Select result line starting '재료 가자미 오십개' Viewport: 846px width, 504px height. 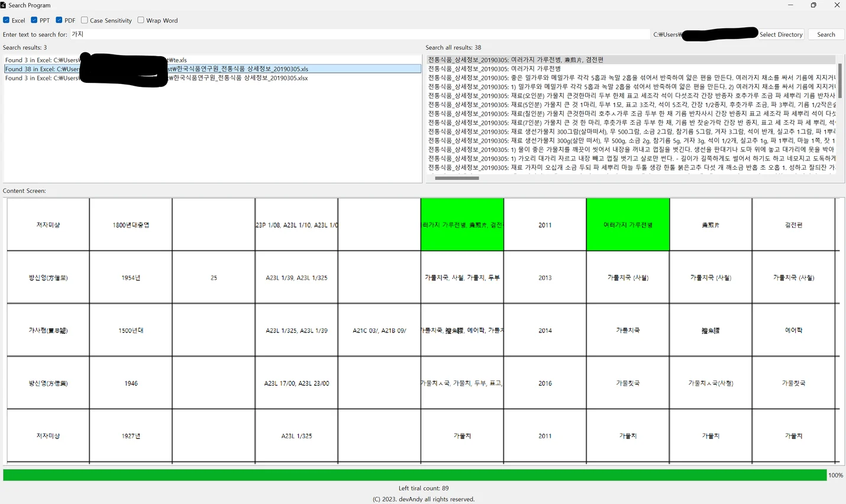631,167
